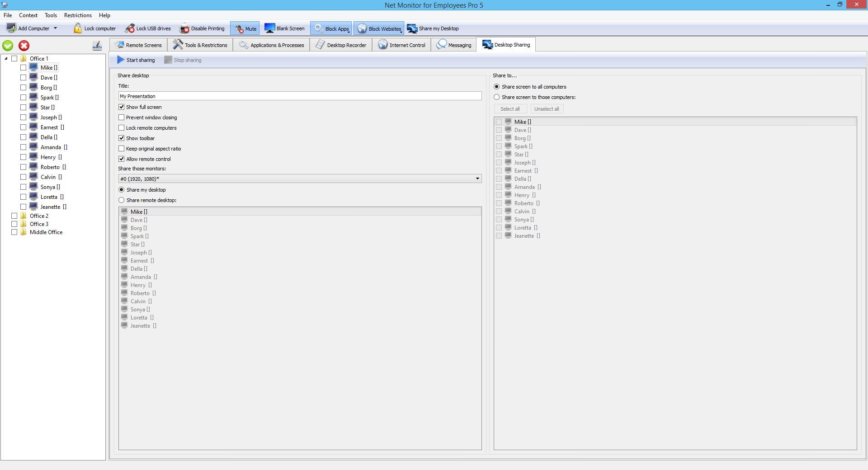Switch to the Messaging tab
This screenshot has width=868, height=470.
(454, 45)
